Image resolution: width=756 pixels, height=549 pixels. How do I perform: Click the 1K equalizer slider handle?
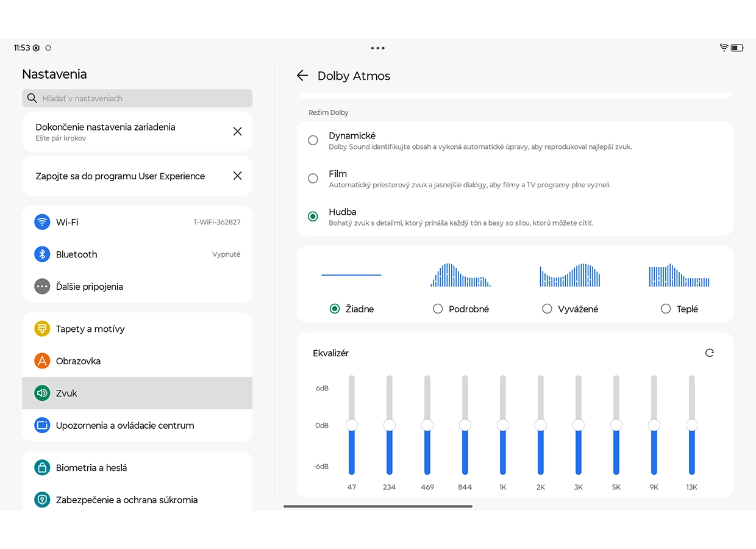click(503, 425)
